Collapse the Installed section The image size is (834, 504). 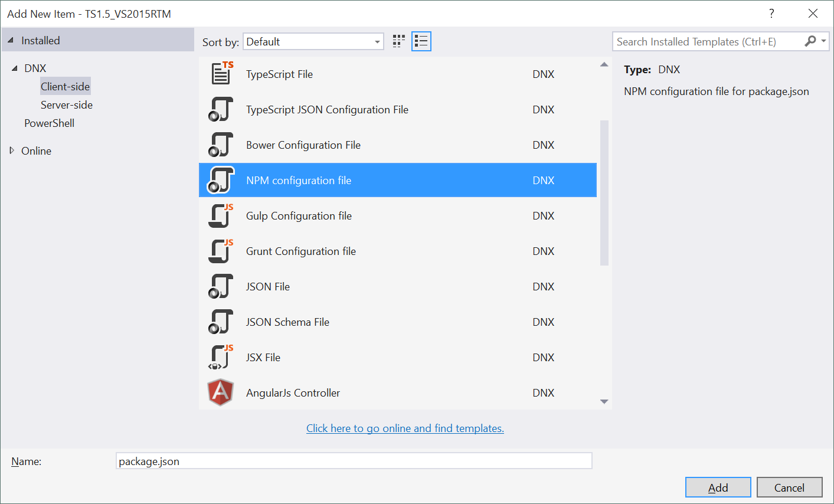(x=11, y=41)
